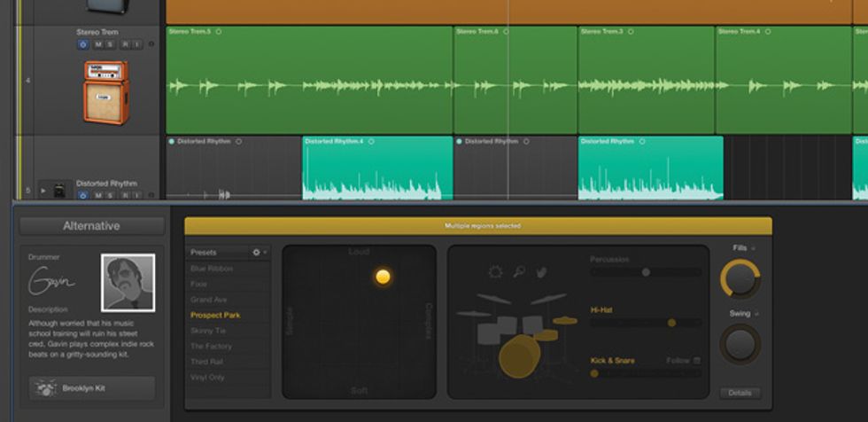Screen dimensions: 868x422
Task: Open the Presets gear menu
Action: click(257, 253)
